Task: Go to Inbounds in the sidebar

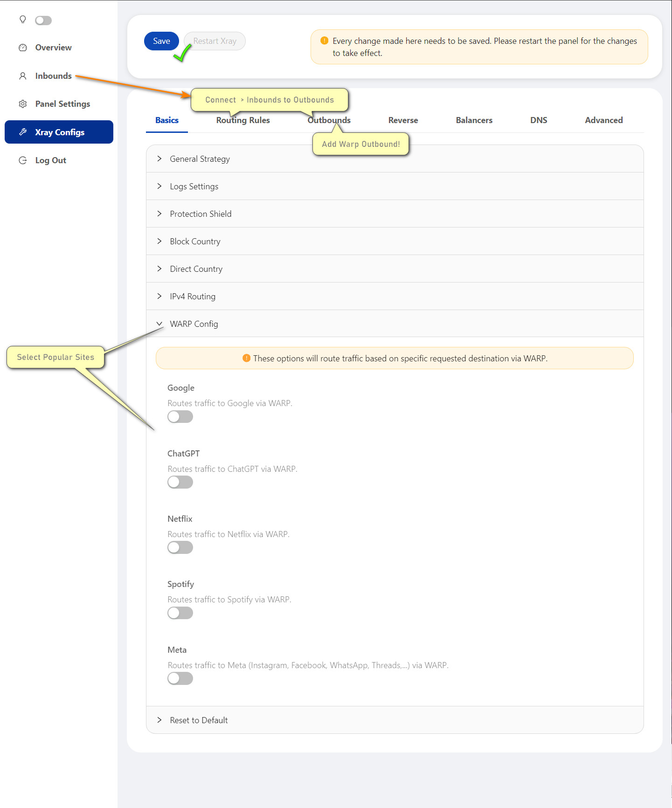Action: coord(59,76)
